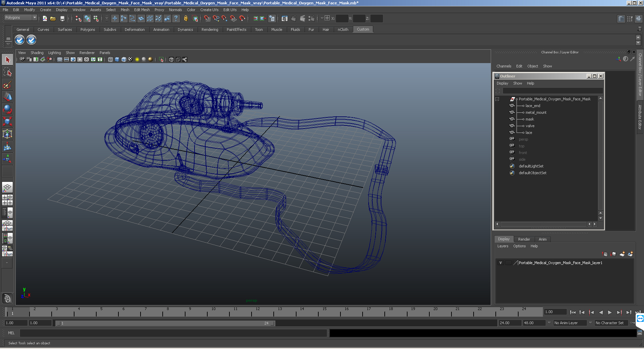Viewport: 644px width, 349px height.
Task: Switch to four-view panel layout
Action: click(7, 200)
